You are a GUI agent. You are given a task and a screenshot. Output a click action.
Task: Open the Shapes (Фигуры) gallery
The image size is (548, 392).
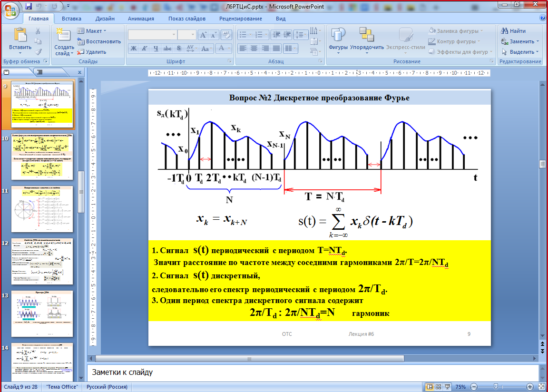click(x=338, y=36)
